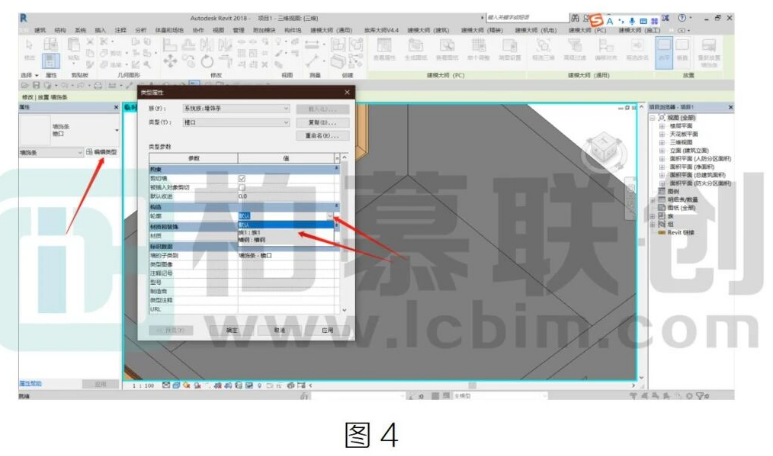Click the Rotate tool in Modify panel
The height and width of the screenshot is (456, 773).
[x=207, y=62]
